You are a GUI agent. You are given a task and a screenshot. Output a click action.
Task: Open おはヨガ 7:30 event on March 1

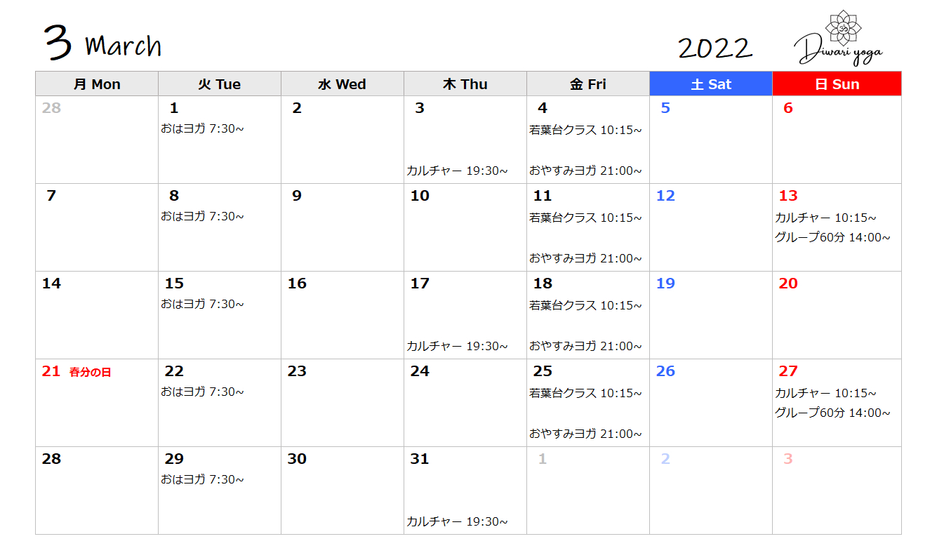click(202, 128)
